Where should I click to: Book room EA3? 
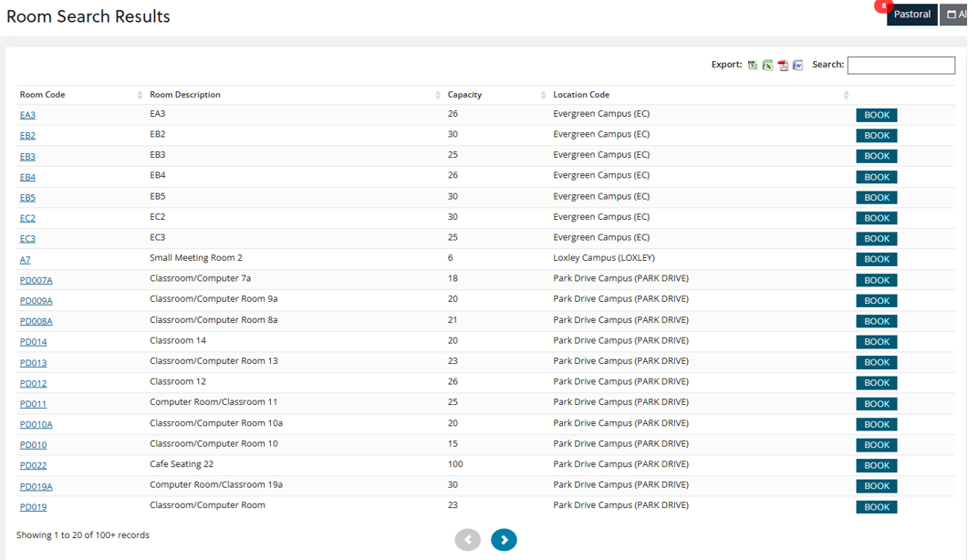point(876,115)
